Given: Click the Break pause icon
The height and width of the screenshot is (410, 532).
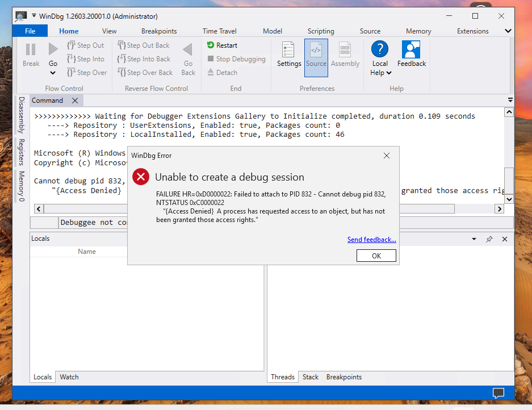Looking at the screenshot, I should pos(31,49).
